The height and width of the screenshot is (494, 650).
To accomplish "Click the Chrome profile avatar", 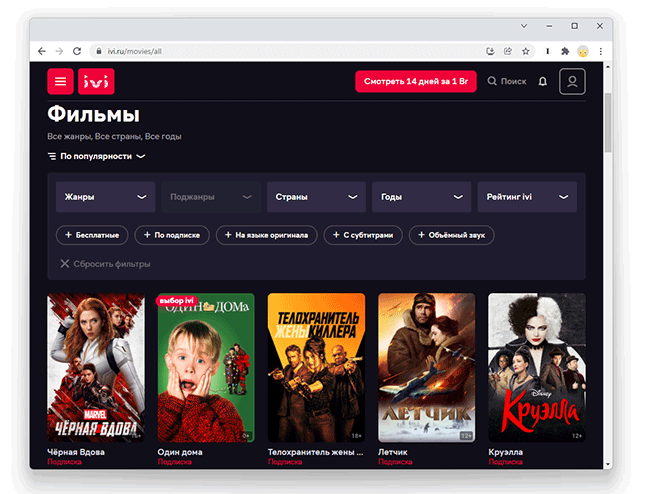I will (583, 51).
